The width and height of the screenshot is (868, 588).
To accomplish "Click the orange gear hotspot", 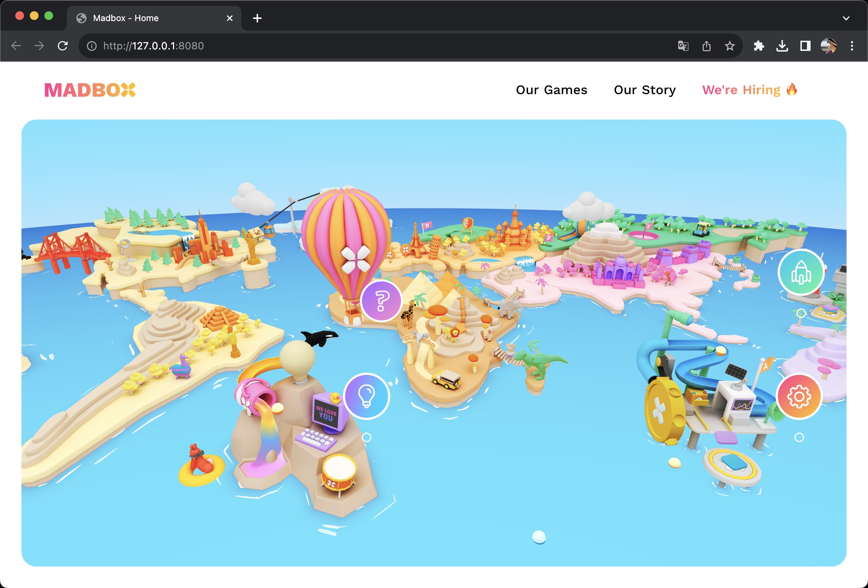I will pos(799,396).
